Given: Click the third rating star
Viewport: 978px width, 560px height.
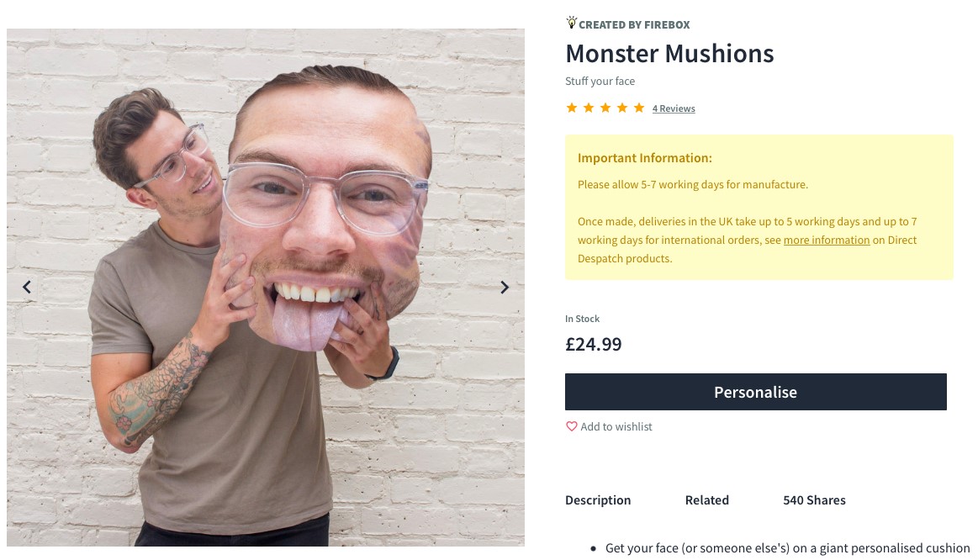Looking at the screenshot, I should (605, 108).
